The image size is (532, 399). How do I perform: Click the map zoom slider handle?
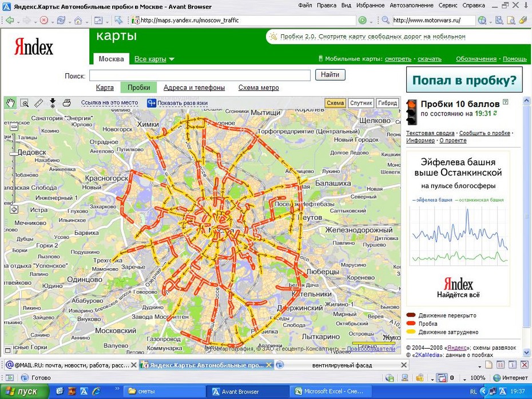(14, 154)
